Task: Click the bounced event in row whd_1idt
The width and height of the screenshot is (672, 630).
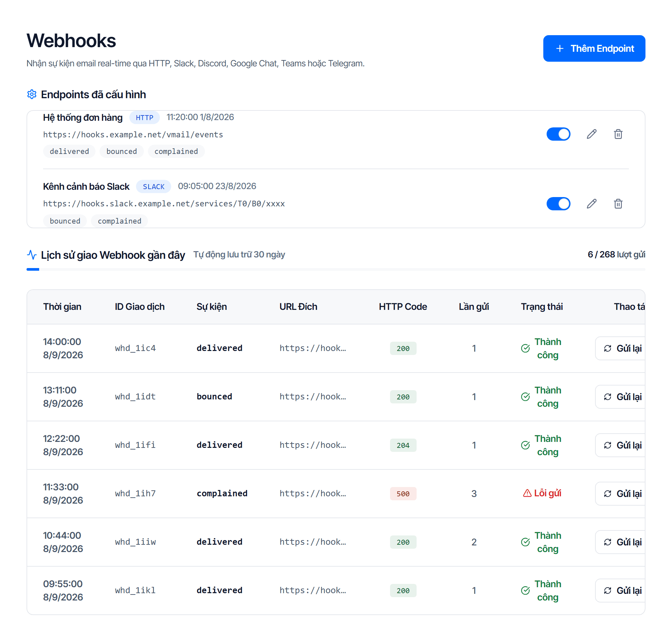Action: click(x=214, y=396)
